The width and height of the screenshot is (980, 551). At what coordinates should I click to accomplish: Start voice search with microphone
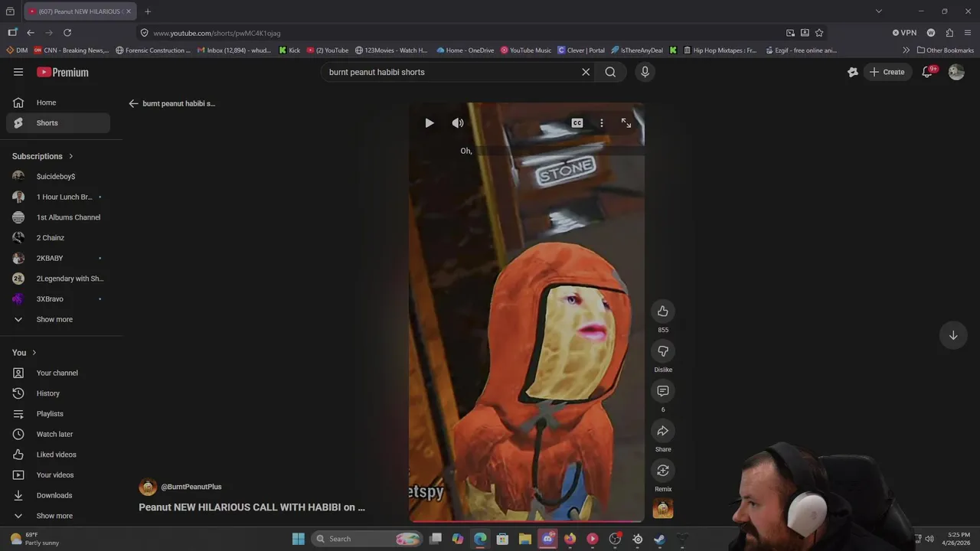[x=645, y=72]
